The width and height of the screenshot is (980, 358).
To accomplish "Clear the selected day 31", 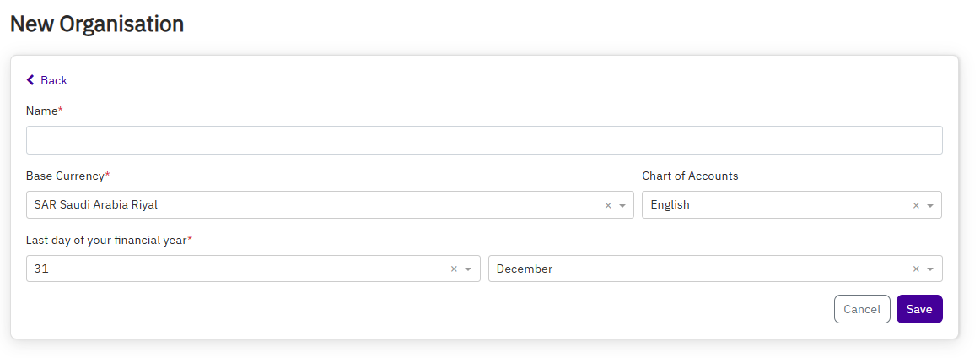I will coord(454,269).
